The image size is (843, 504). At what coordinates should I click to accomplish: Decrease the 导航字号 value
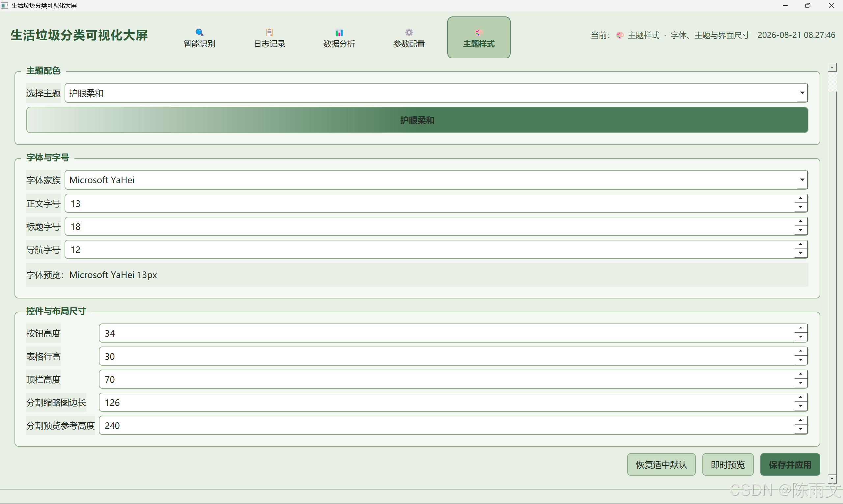pyautogui.click(x=801, y=253)
